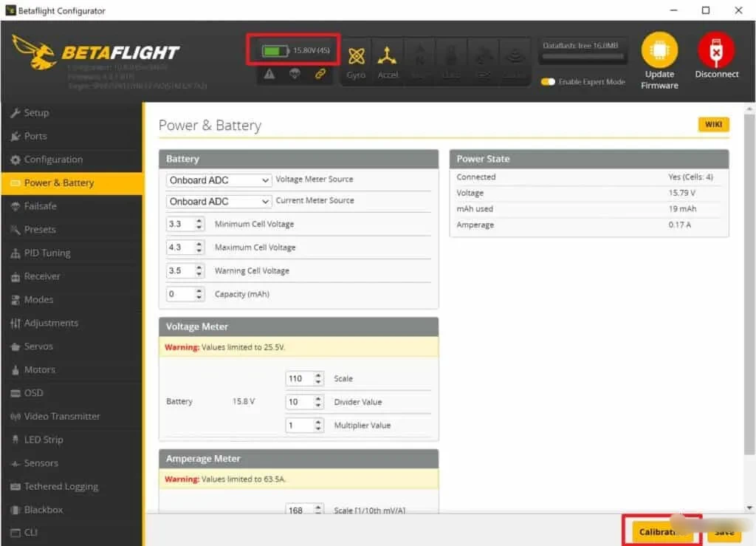Image resolution: width=756 pixels, height=546 pixels.
Task: Open the Current Meter Source dropdown
Action: point(219,201)
